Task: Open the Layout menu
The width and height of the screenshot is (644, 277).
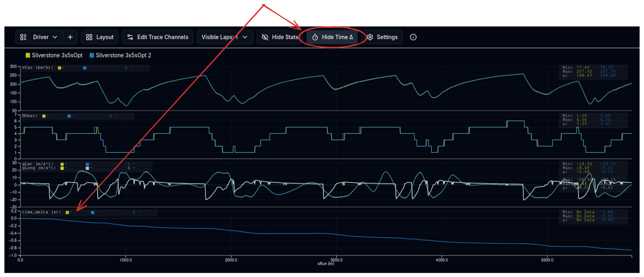Action: click(100, 37)
